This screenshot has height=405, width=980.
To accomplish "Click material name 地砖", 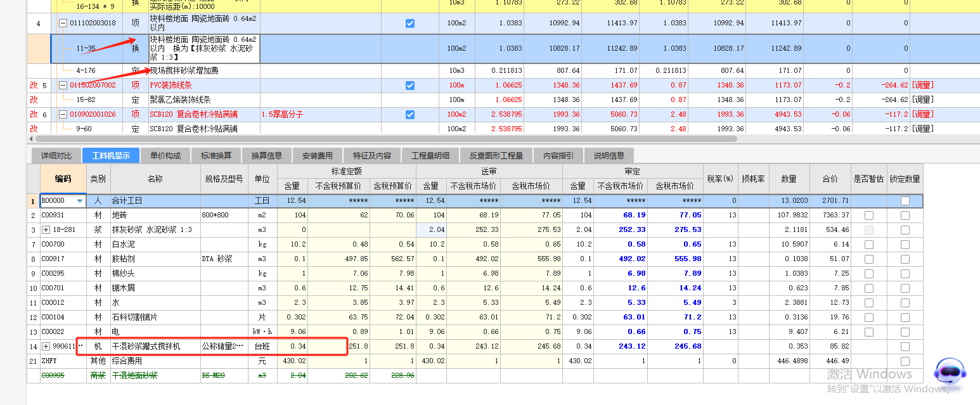I will tap(119, 215).
